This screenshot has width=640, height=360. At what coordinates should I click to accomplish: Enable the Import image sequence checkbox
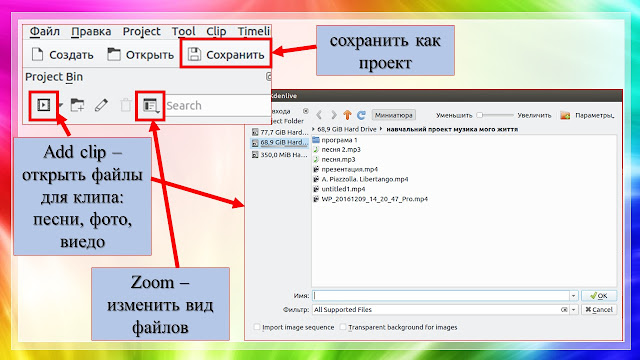257,327
